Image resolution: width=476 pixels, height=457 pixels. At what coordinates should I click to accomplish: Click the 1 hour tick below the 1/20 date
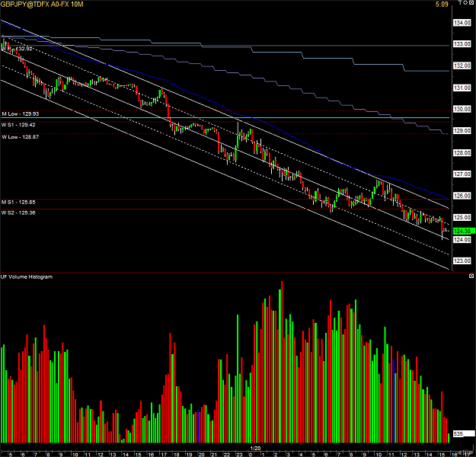coord(264,455)
